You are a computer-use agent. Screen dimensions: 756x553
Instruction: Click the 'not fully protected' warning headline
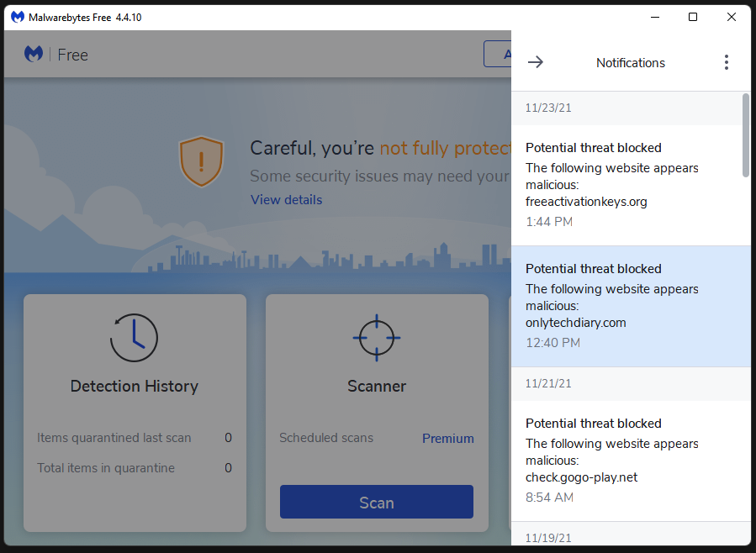pyautogui.click(x=445, y=149)
